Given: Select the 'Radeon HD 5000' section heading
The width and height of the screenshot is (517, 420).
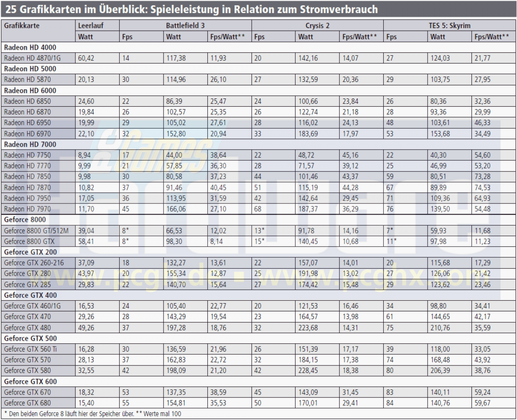Looking at the screenshot, I should point(30,68).
